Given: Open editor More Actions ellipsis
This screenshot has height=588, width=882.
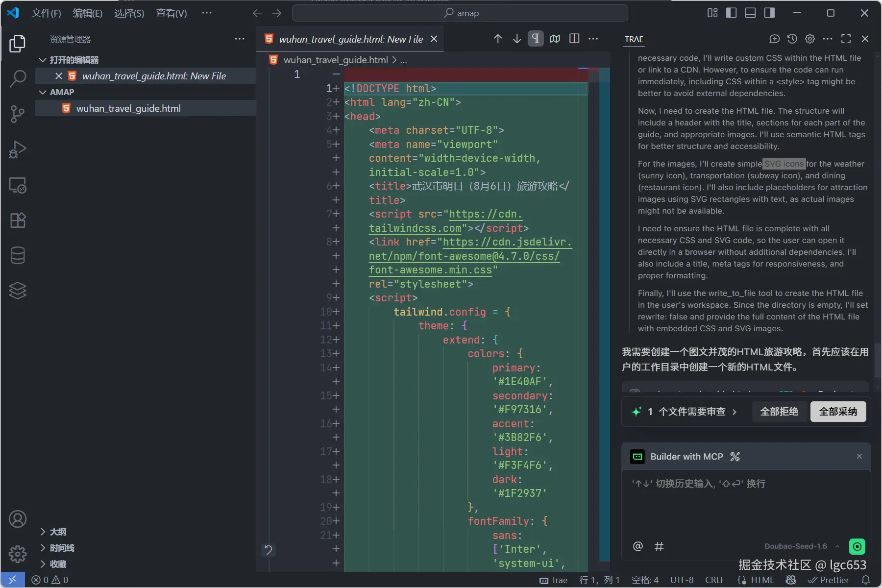Looking at the screenshot, I should (x=593, y=39).
